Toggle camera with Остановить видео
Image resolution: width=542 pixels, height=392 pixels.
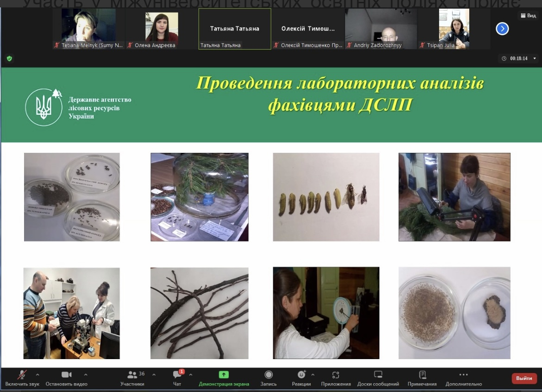(66, 375)
